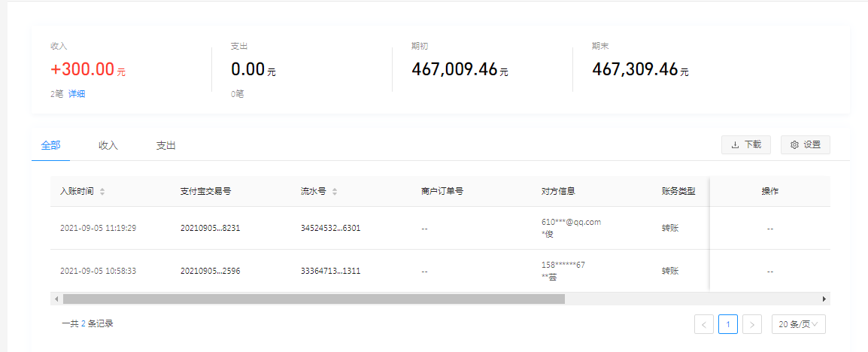Select page 1 in pagination

tap(727, 324)
